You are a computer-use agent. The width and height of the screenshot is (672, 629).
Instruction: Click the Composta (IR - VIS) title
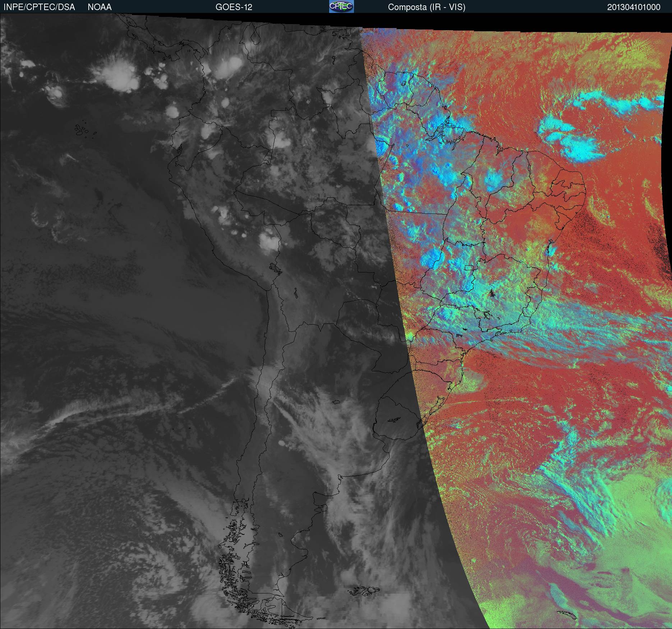427,7
